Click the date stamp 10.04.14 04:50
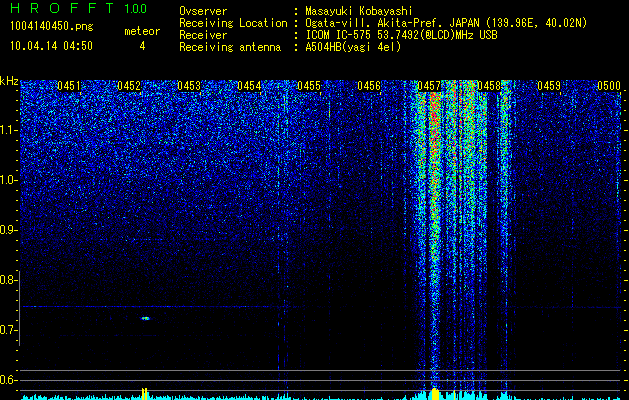The height and width of the screenshot is (400, 629). pos(51,46)
